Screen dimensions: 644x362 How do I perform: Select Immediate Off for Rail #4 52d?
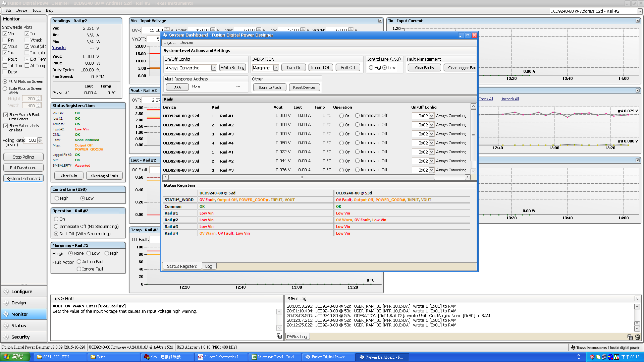click(x=357, y=142)
